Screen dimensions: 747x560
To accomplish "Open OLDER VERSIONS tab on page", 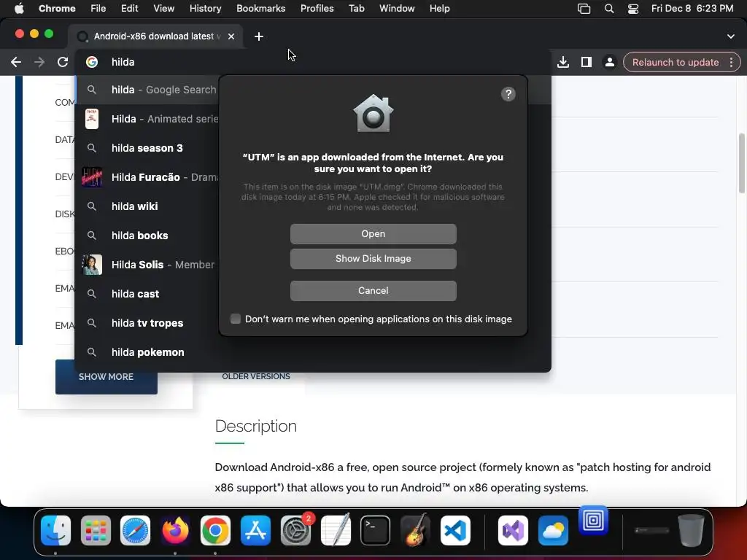I will coord(256,376).
